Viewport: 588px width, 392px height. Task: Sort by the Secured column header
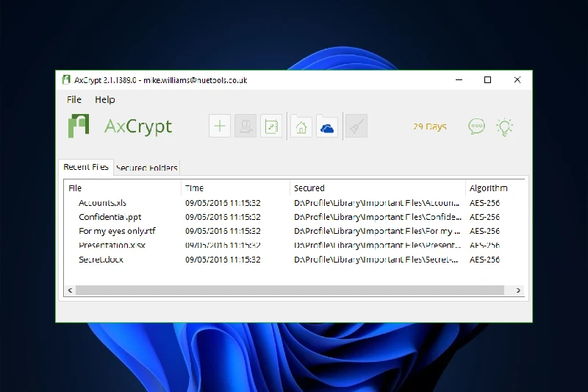(378, 188)
